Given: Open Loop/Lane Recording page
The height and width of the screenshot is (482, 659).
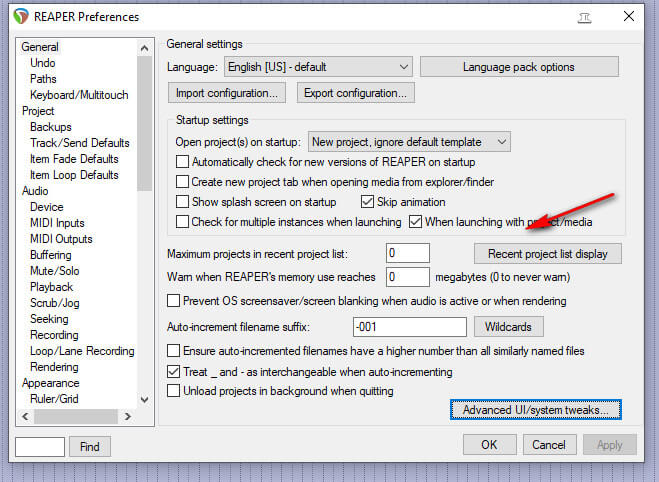Looking at the screenshot, I should tap(82, 350).
